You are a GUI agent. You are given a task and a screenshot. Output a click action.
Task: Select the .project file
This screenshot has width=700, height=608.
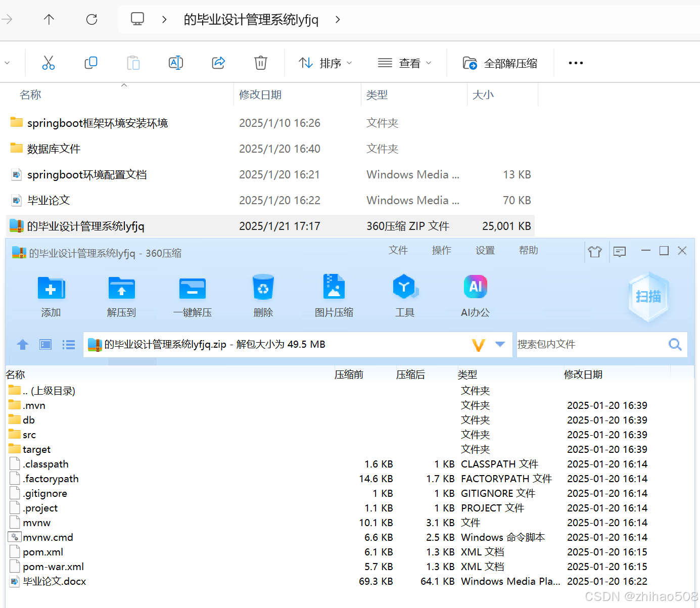point(34,508)
